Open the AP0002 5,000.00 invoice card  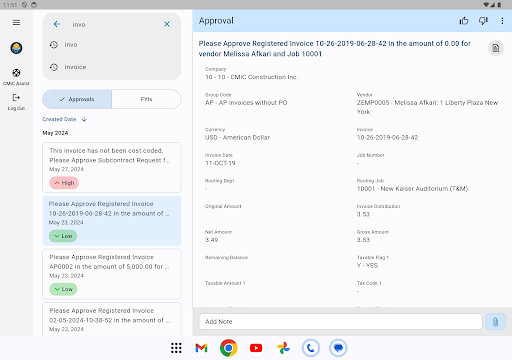tap(112, 274)
